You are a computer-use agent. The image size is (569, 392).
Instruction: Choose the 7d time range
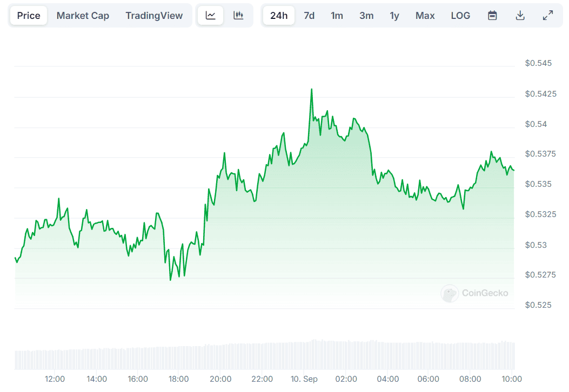point(309,16)
